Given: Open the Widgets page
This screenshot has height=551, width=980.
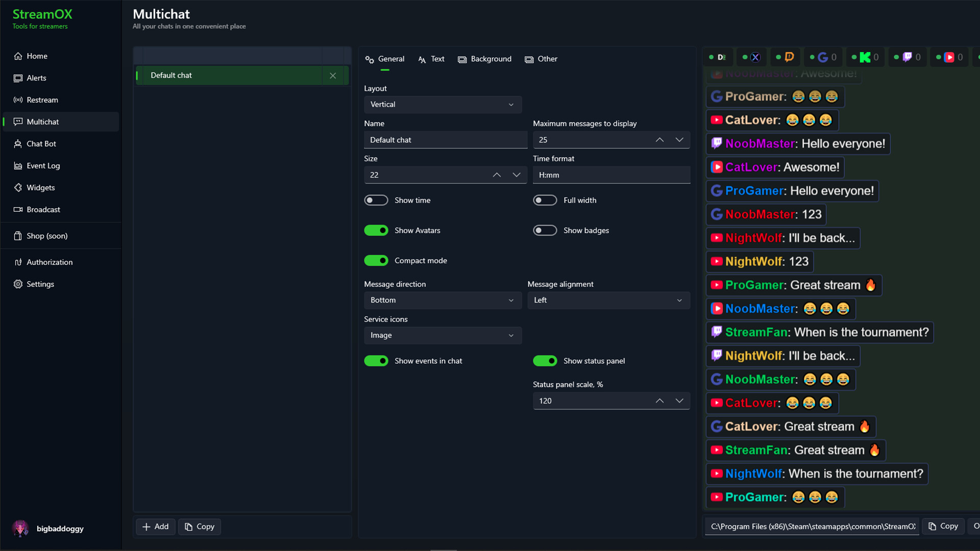Looking at the screenshot, I should 61,188.
